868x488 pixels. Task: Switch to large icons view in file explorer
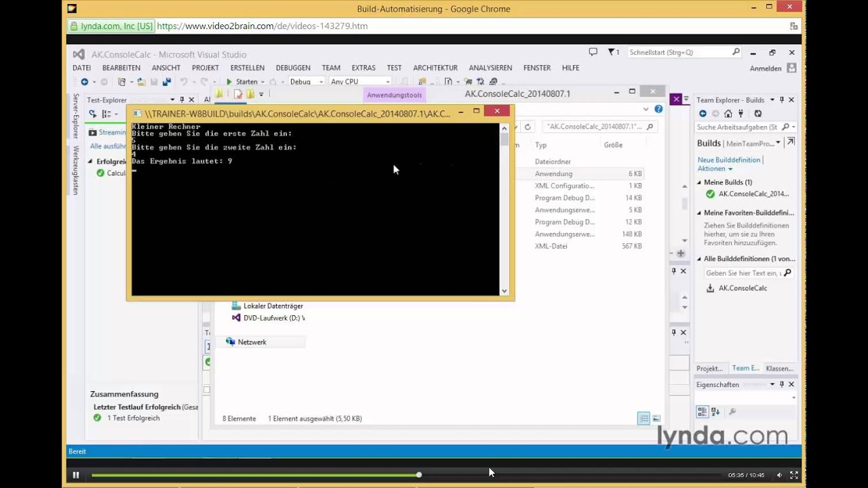(x=656, y=419)
